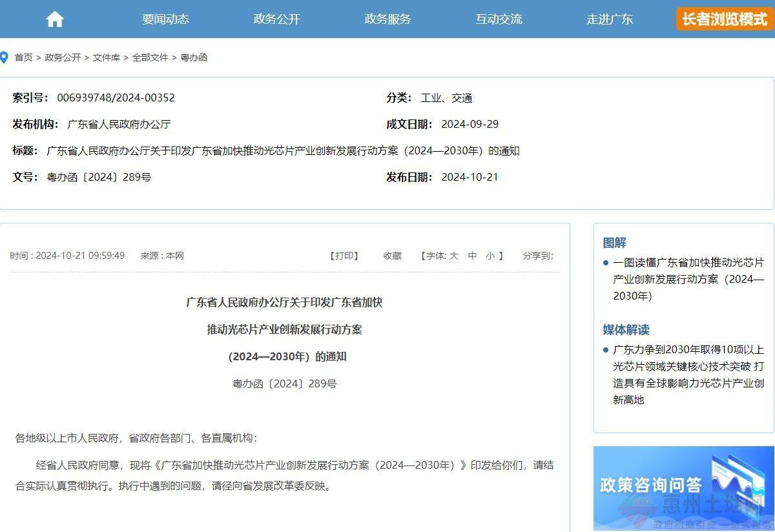Click the location pin breadcrumb icon
The width and height of the screenshot is (775, 532).
[4, 57]
